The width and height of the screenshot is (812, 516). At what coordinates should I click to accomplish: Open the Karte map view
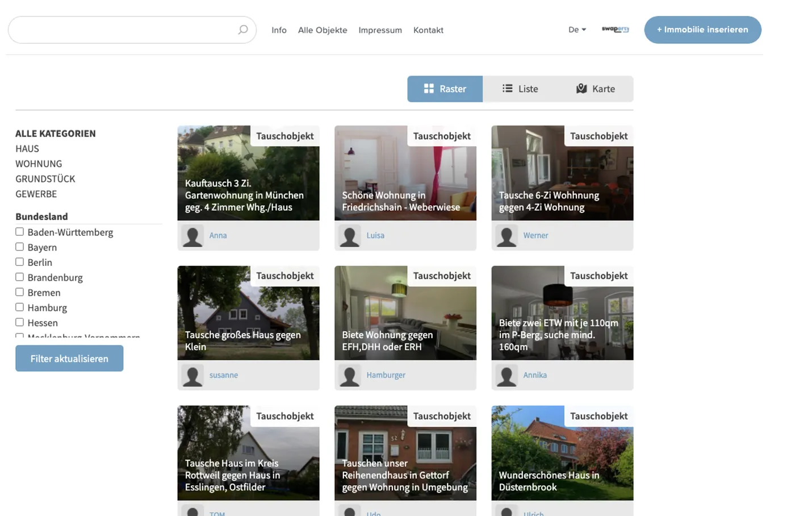pyautogui.click(x=596, y=89)
